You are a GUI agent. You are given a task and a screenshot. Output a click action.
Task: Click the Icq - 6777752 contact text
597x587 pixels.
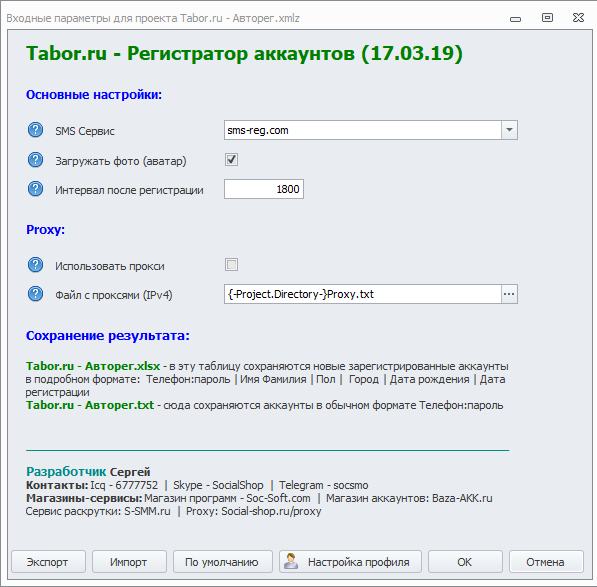[x=124, y=485]
